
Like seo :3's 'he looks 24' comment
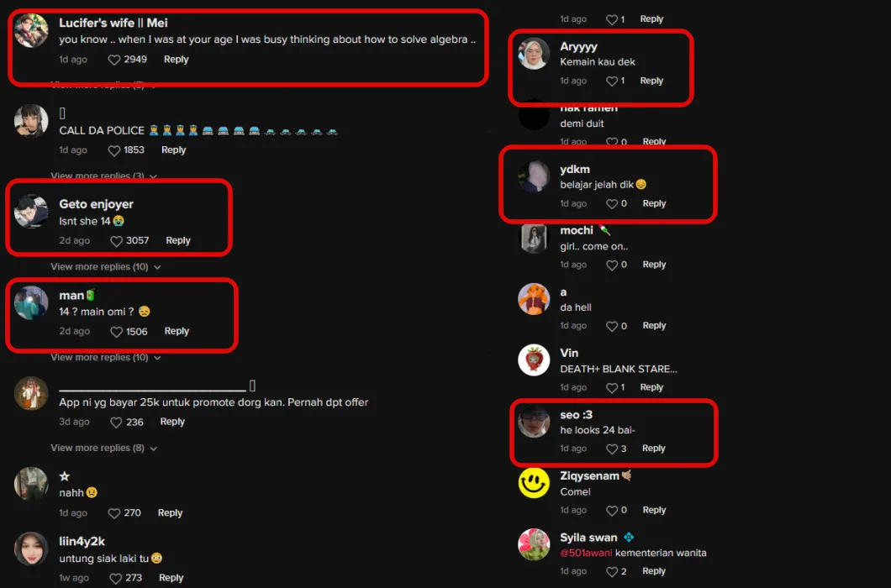[x=612, y=449]
